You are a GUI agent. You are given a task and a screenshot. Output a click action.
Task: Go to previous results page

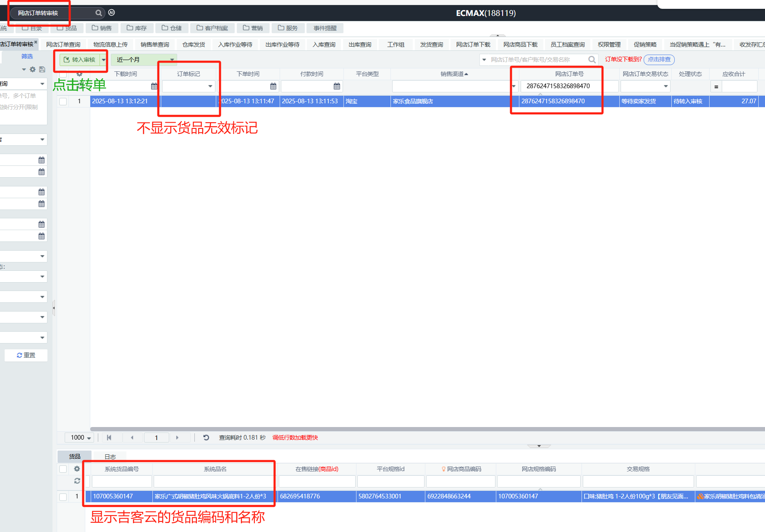click(132, 438)
